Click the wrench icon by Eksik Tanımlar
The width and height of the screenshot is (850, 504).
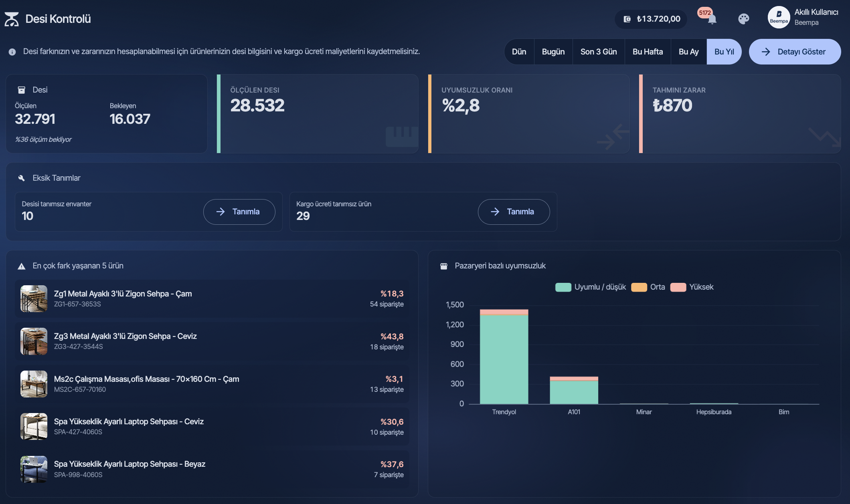pyautogui.click(x=22, y=178)
